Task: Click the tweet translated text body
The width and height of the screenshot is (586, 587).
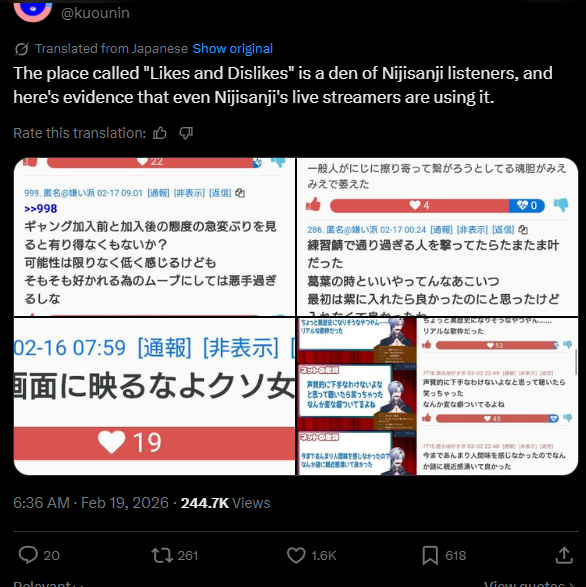Action: (283, 85)
